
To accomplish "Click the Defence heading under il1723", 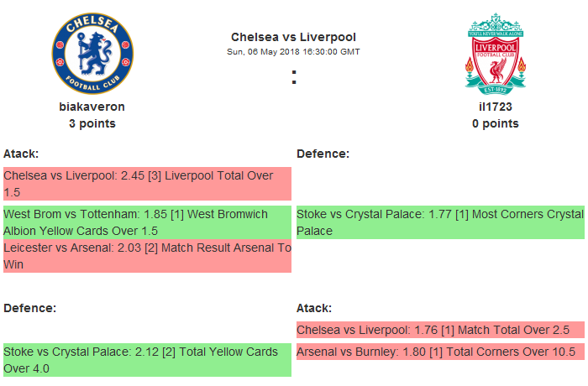I will [x=323, y=154].
